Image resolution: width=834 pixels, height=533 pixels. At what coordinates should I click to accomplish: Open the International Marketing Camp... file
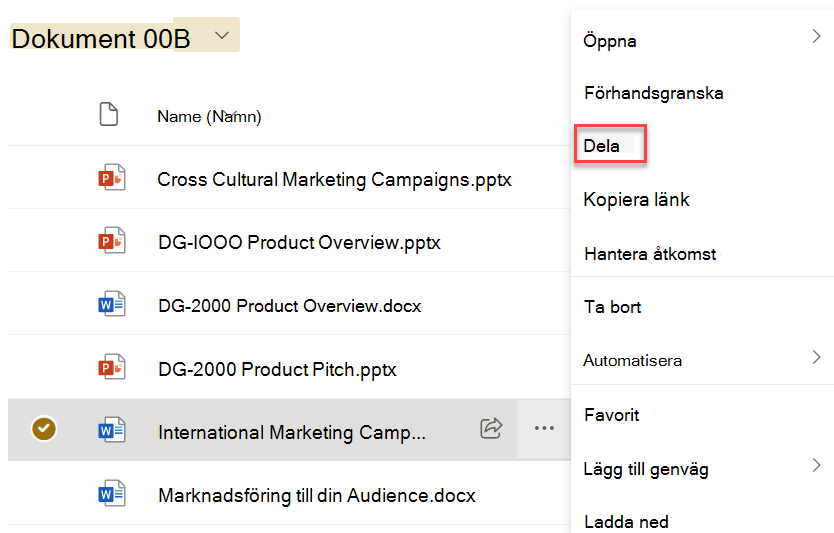click(x=291, y=432)
